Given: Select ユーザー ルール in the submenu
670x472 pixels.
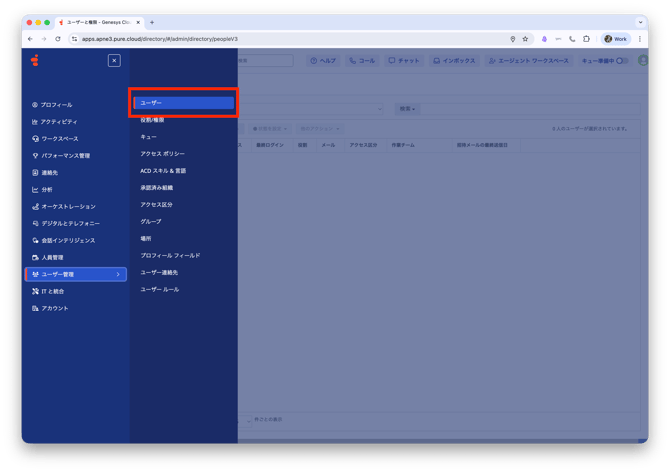Looking at the screenshot, I should (x=160, y=290).
